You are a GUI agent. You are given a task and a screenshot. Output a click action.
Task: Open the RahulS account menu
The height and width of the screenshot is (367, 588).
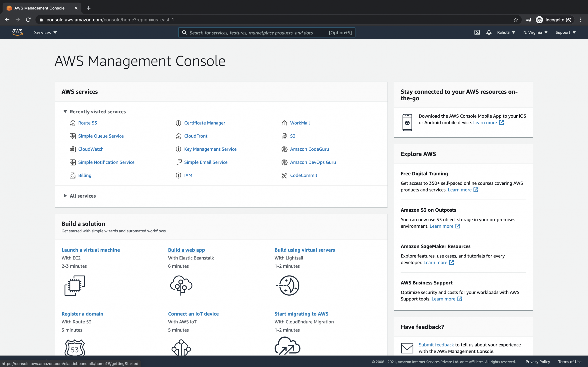point(506,32)
